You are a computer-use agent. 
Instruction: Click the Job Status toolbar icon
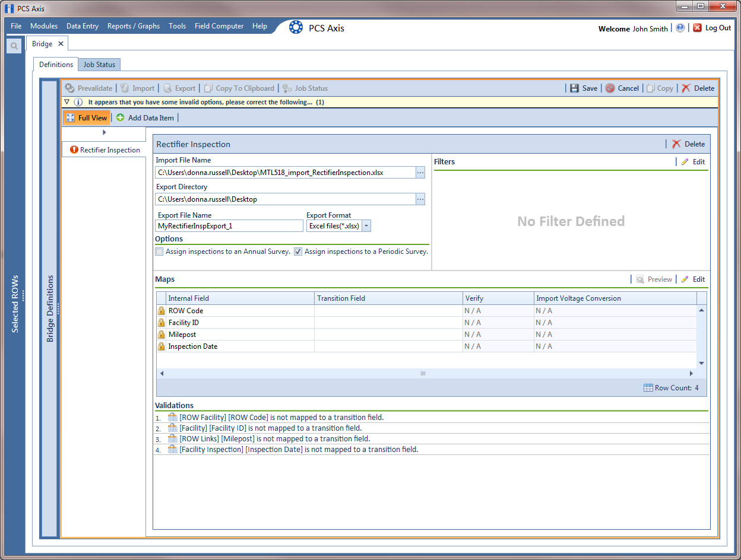click(x=287, y=88)
